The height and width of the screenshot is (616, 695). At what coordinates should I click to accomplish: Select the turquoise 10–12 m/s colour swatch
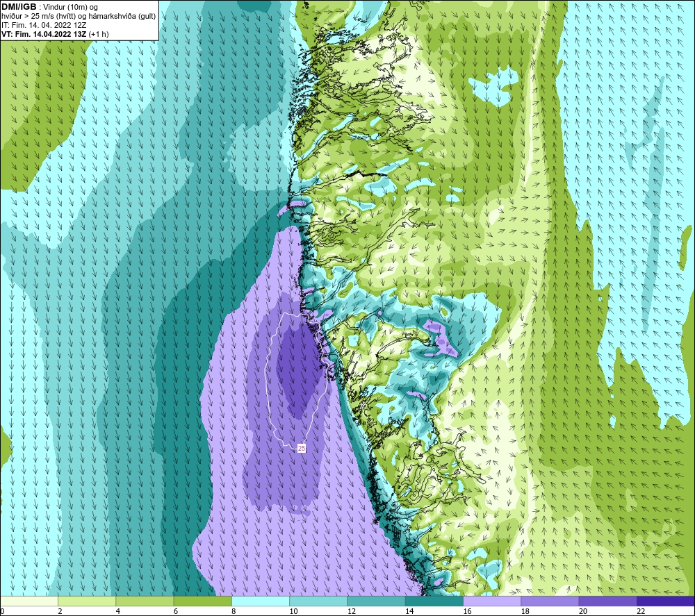pyautogui.click(x=318, y=601)
